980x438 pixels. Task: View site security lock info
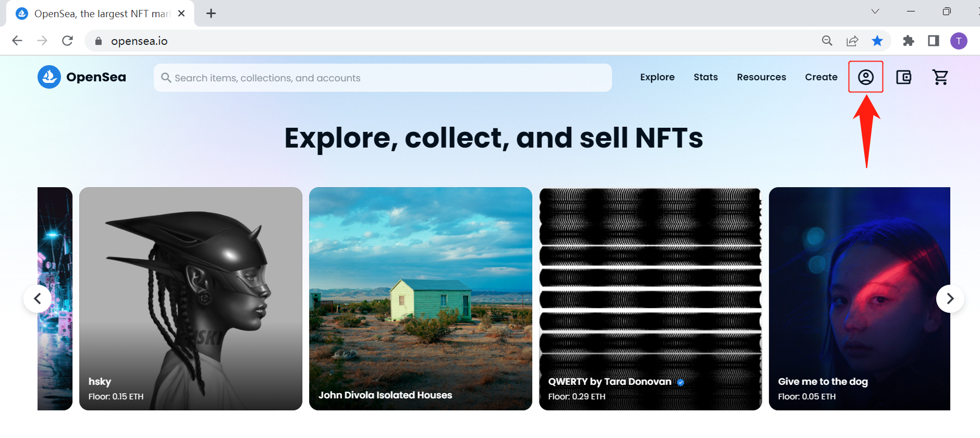point(98,41)
